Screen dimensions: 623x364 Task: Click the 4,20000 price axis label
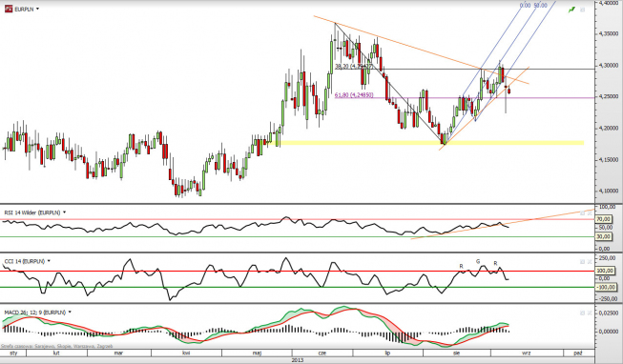609,128
